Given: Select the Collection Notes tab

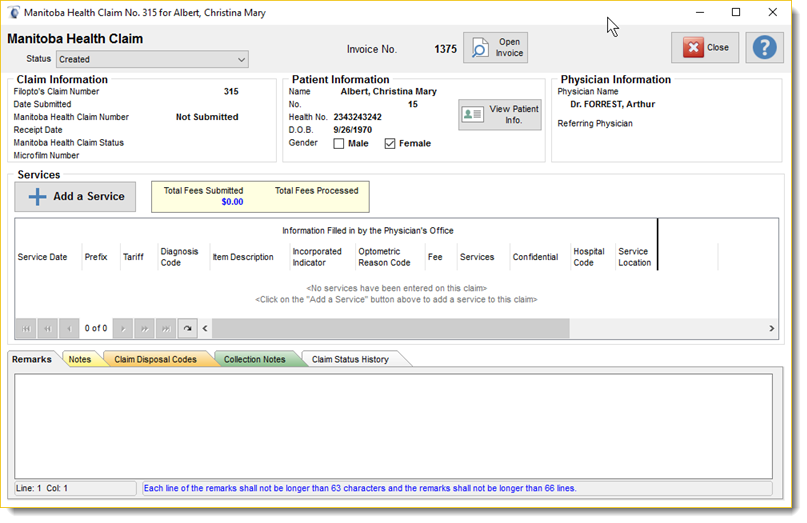Looking at the screenshot, I should tap(254, 359).
